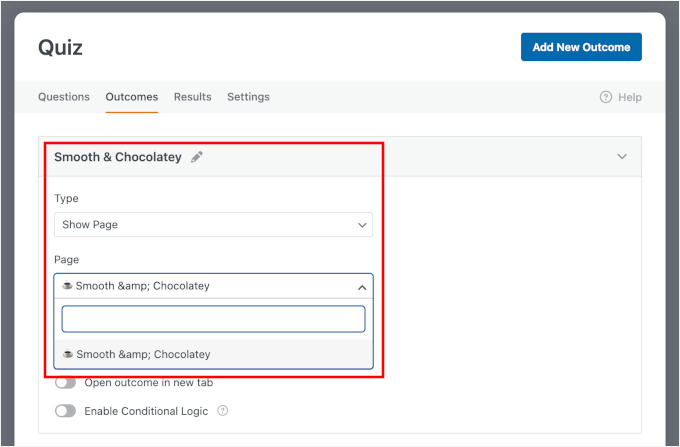Image resolution: width=680 pixels, height=447 pixels.
Task: Click the down arrow of the Type select
Action: [x=362, y=225]
